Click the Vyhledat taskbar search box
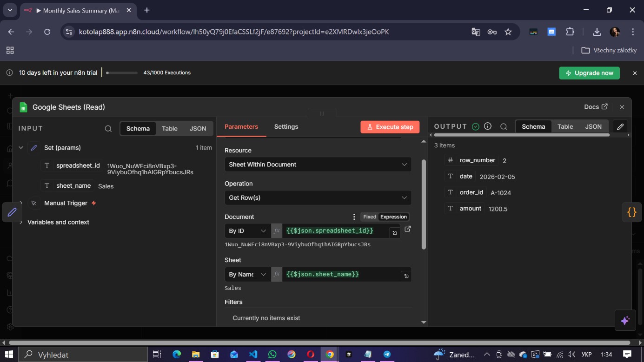The height and width of the screenshot is (362, 644). 83,355
